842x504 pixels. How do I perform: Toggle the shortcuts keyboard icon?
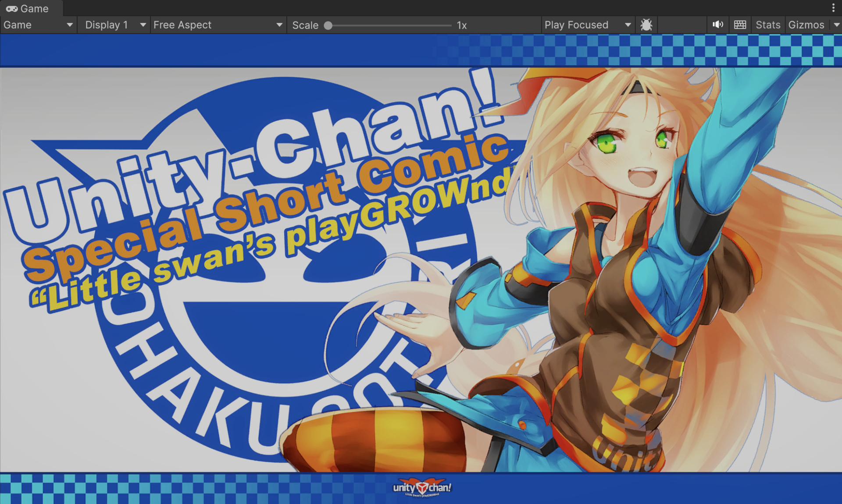(x=740, y=25)
